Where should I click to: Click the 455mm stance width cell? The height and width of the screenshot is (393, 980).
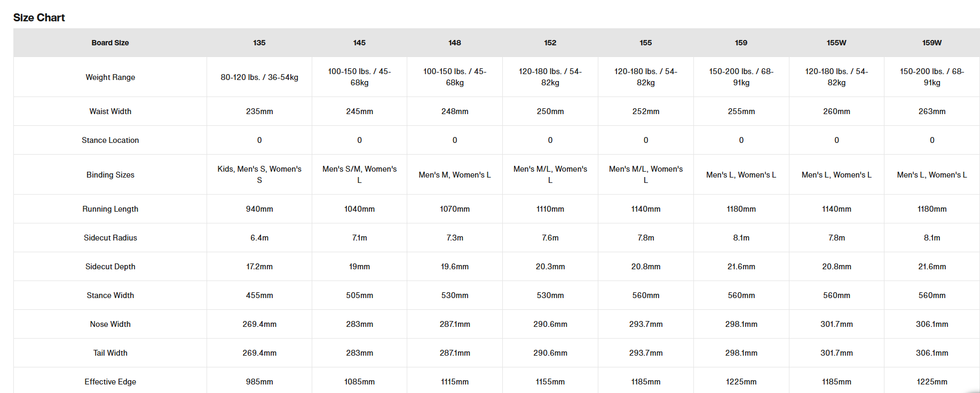[259, 295]
